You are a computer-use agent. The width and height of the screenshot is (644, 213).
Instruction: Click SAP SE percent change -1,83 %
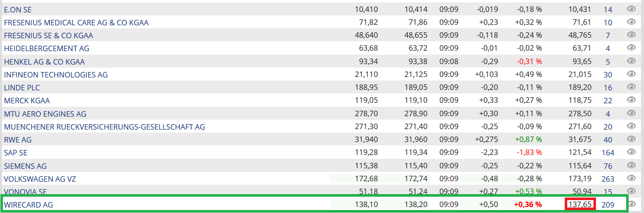(529, 152)
